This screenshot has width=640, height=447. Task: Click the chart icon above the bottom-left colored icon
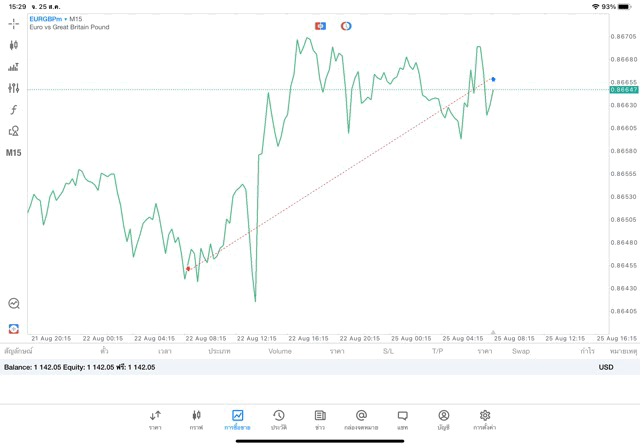[x=13, y=303]
